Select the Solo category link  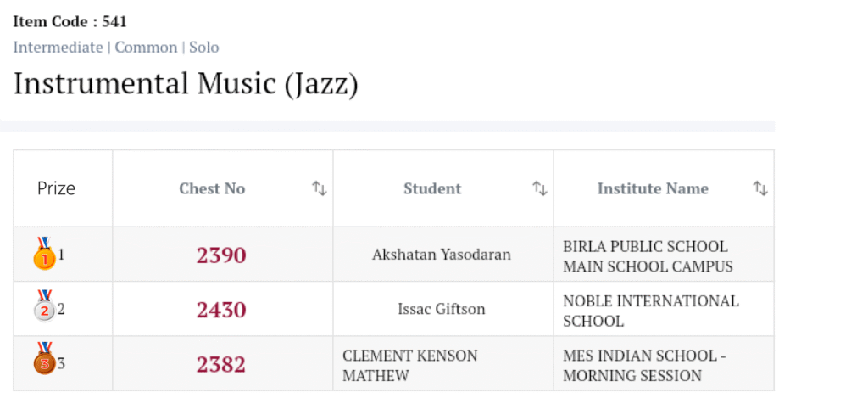203,47
